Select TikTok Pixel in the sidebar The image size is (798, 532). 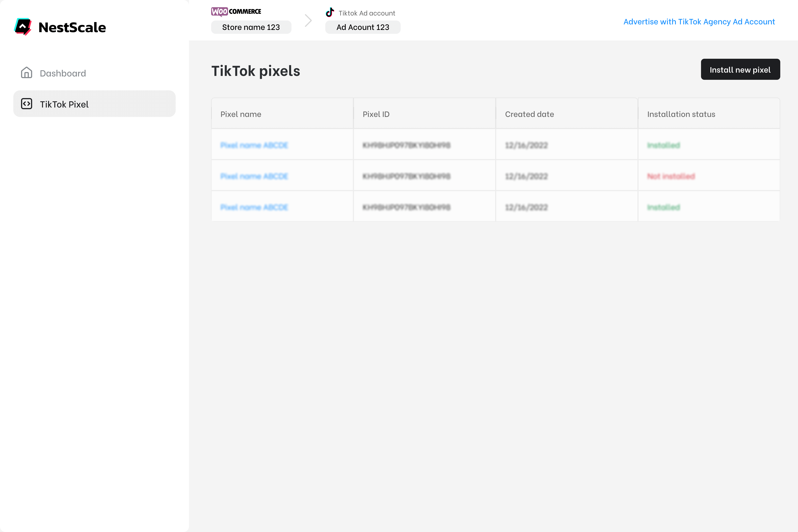tap(94, 104)
